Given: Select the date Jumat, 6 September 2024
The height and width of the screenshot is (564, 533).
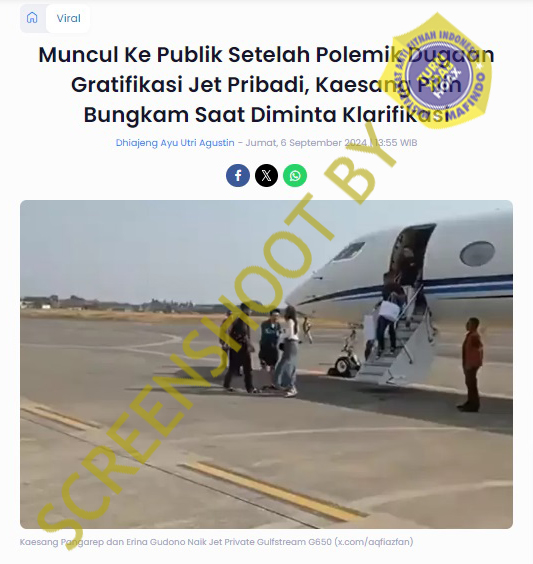Looking at the screenshot, I should (x=306, y=143).
